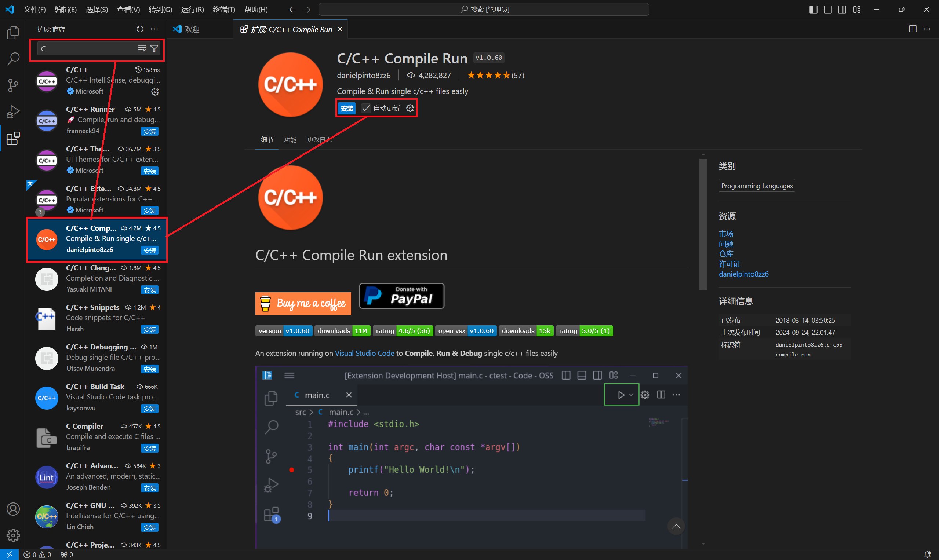Click publisher name danielpinto8zz6 in header
939x560 pixels.
click(x=364, y=76)
